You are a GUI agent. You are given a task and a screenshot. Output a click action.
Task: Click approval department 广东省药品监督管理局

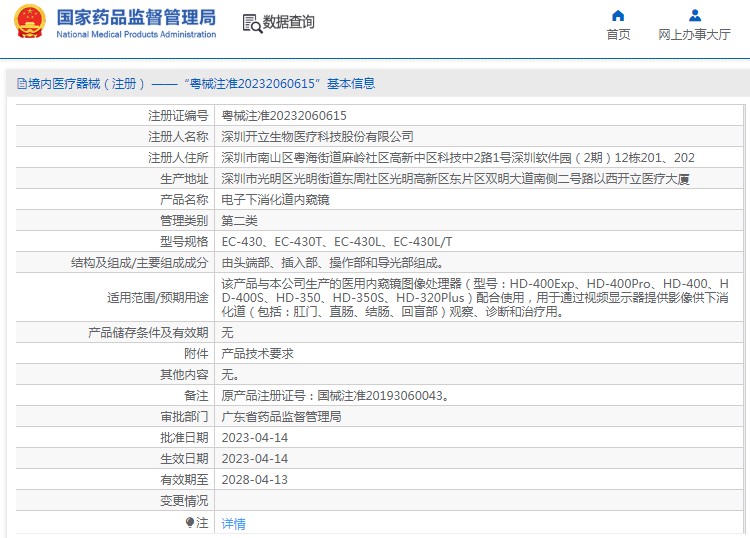(281, 417)
